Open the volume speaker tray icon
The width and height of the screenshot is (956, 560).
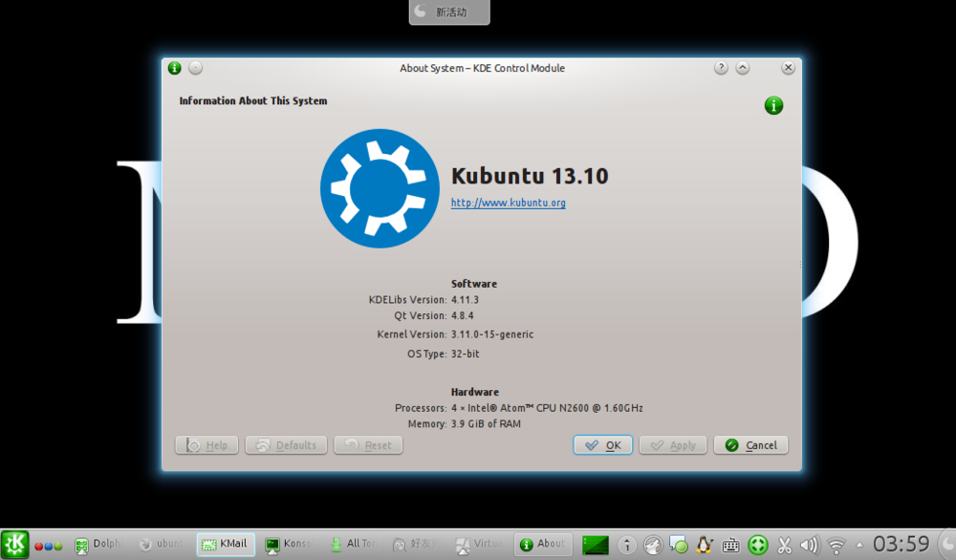point(809,545)
